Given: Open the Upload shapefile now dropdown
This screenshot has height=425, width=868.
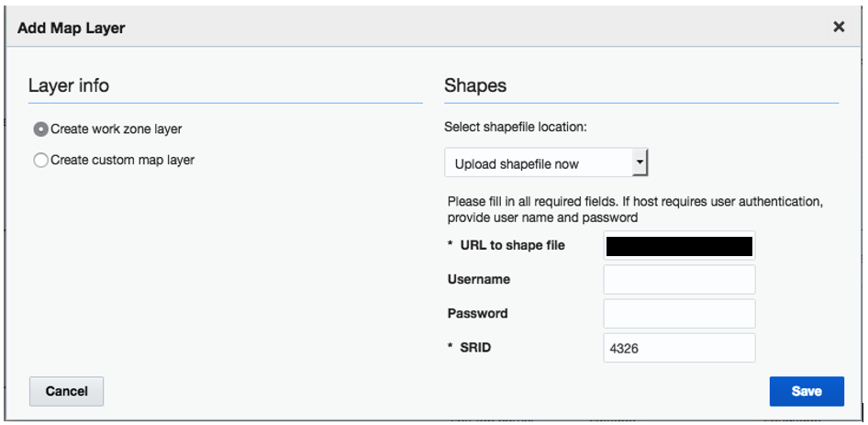Looking at the screenshot, I should (545, 164).
